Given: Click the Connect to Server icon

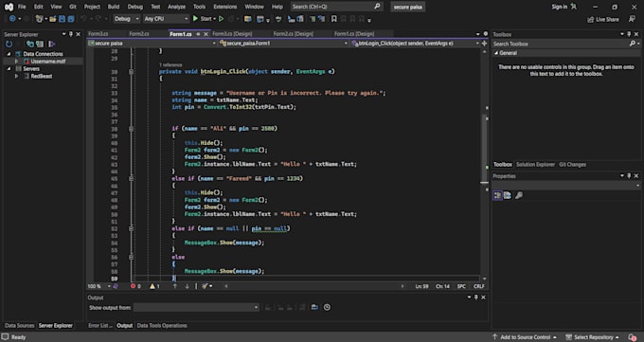Looking at the screenshot, I should [40, 44].
